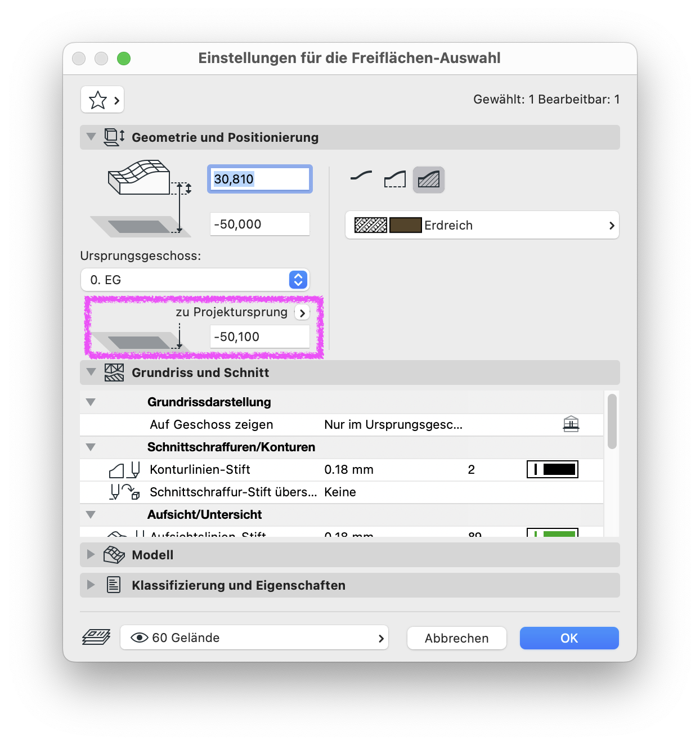Click the green Aufsichtslinien-Stift pen color swatch
Viewport: 700px width, 745px height.
[x=553, y=532]
